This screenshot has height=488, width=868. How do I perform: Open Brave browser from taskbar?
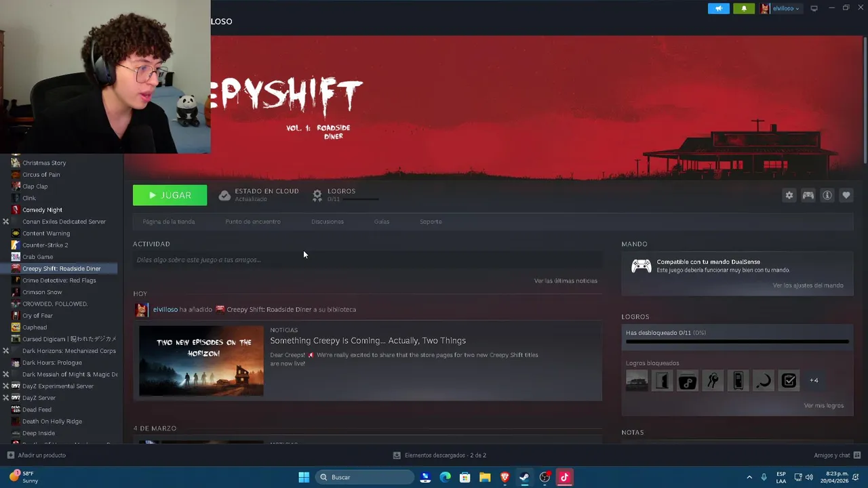pos(505,477)
